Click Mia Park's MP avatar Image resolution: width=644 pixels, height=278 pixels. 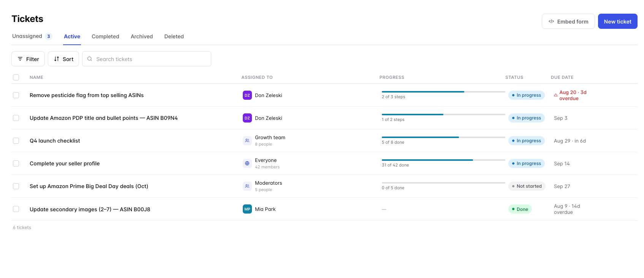(x=247, y=209)
